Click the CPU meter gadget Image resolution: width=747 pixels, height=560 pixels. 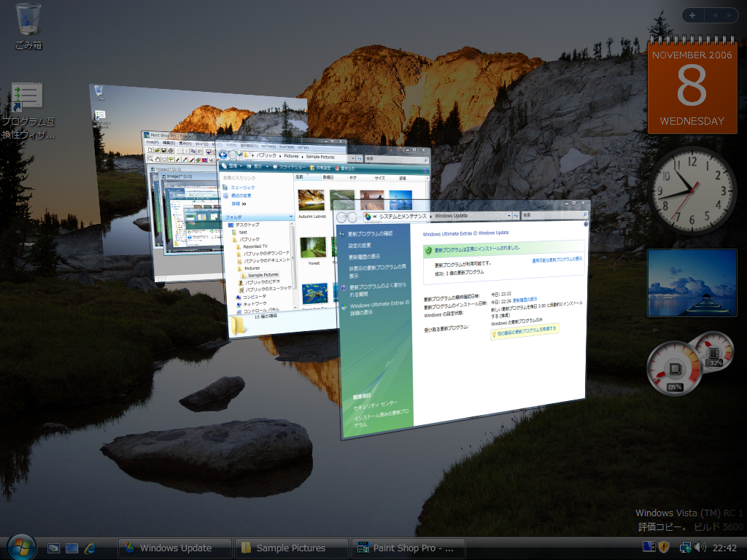[674, 368]
